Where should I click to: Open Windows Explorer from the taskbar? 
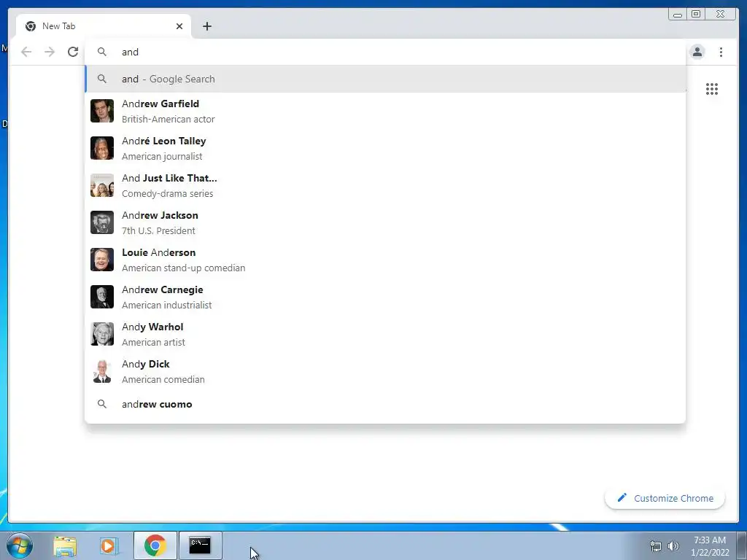pos(65,545)
